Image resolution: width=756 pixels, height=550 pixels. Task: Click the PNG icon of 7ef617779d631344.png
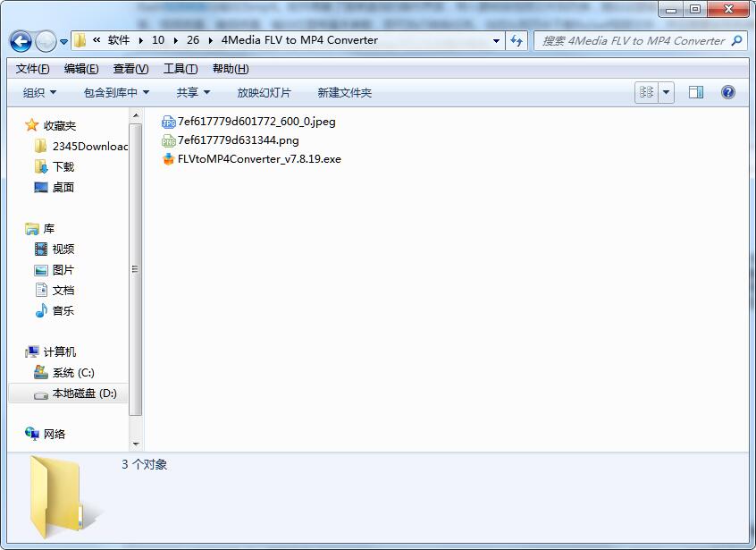(x=168, y=141)
